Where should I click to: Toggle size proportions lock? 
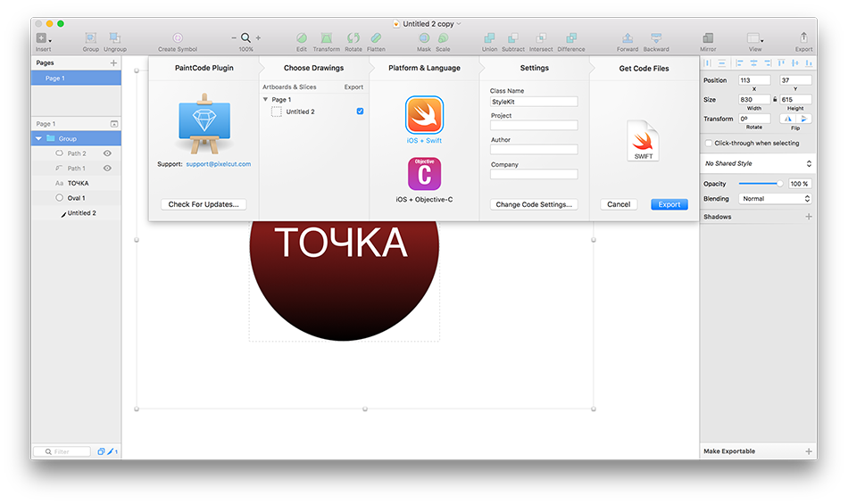tap(775, 99)
